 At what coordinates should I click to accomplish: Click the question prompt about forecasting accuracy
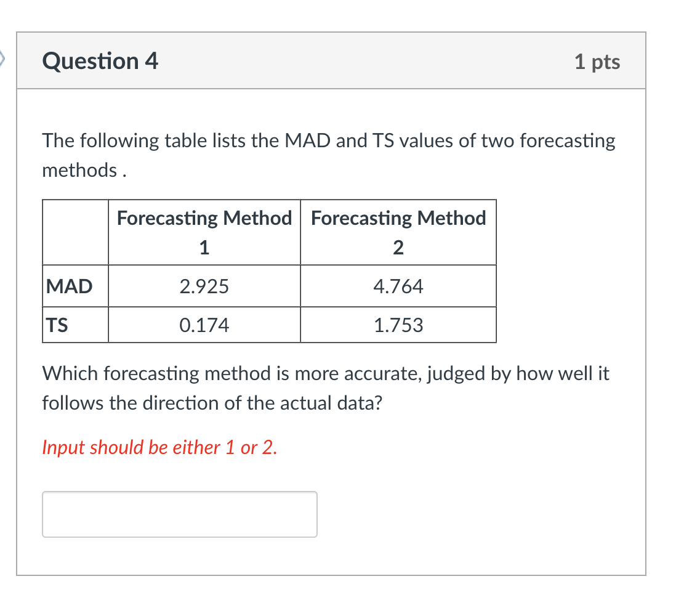pyautogui.click(x=325, y=387)
